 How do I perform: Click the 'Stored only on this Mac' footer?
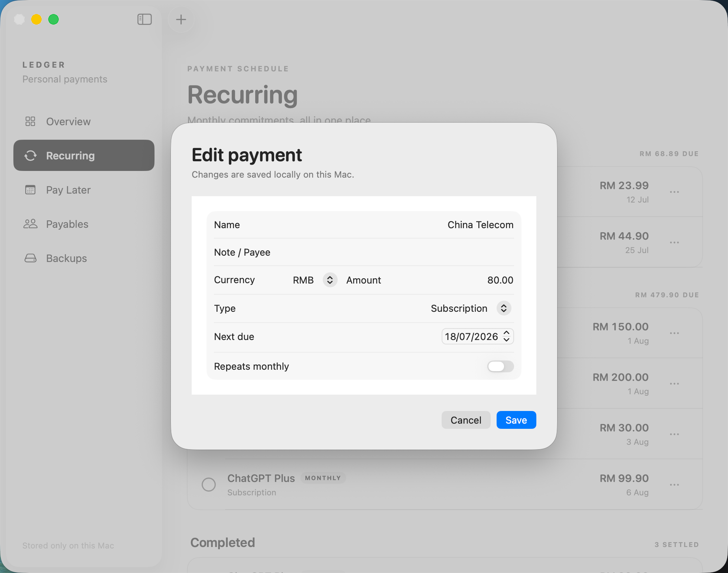tap(68, 546)
